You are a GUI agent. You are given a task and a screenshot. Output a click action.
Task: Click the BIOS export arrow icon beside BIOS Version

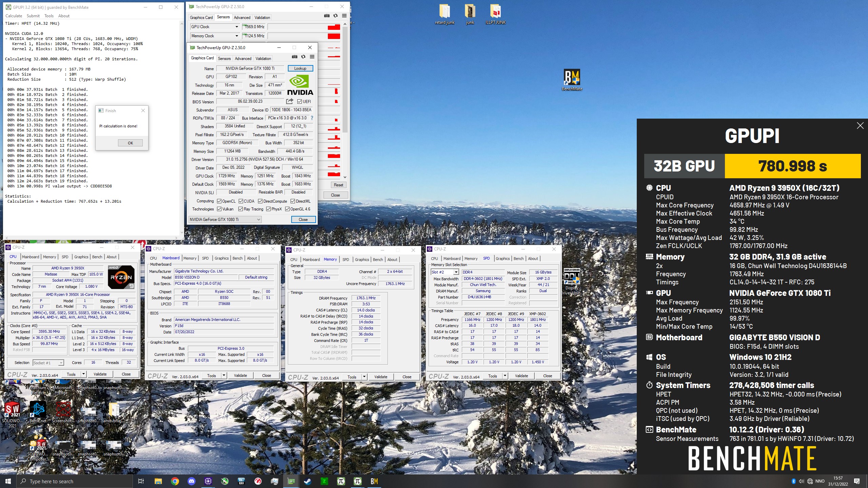tap(290, 101)
